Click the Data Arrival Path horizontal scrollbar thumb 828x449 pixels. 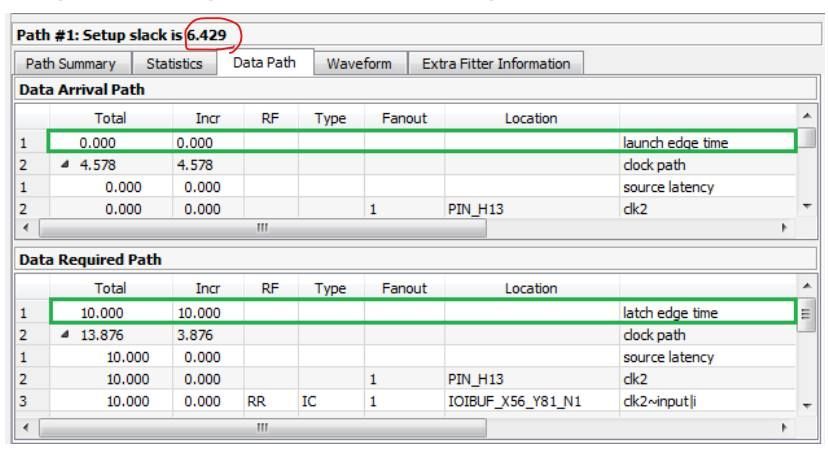(262, 228)
